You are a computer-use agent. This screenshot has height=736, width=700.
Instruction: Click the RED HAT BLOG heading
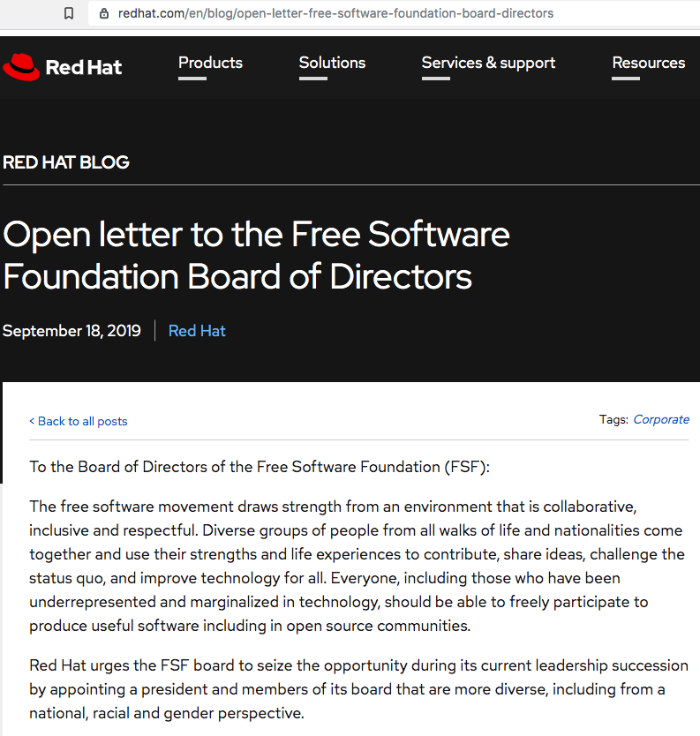tap(66, 162)
